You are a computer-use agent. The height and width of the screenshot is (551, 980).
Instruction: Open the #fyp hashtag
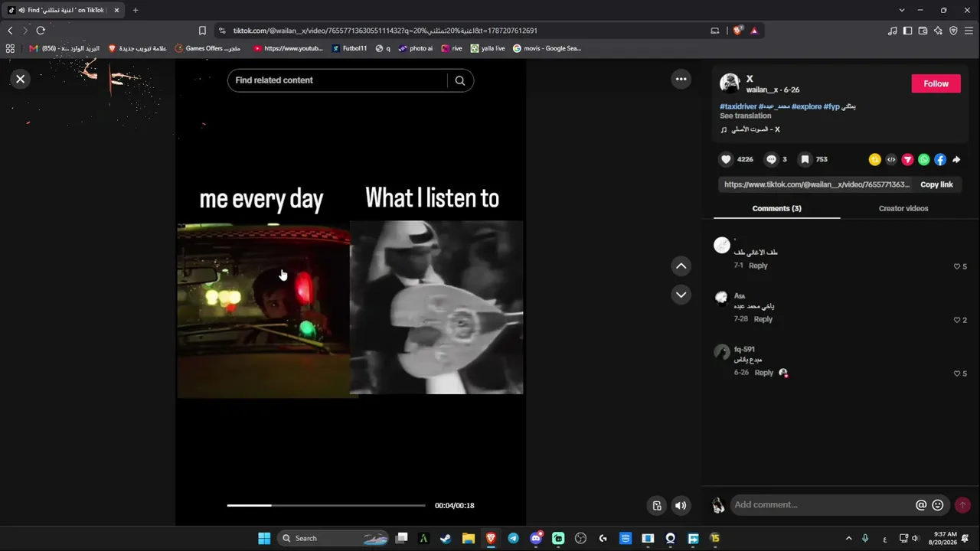pos(831,106)
